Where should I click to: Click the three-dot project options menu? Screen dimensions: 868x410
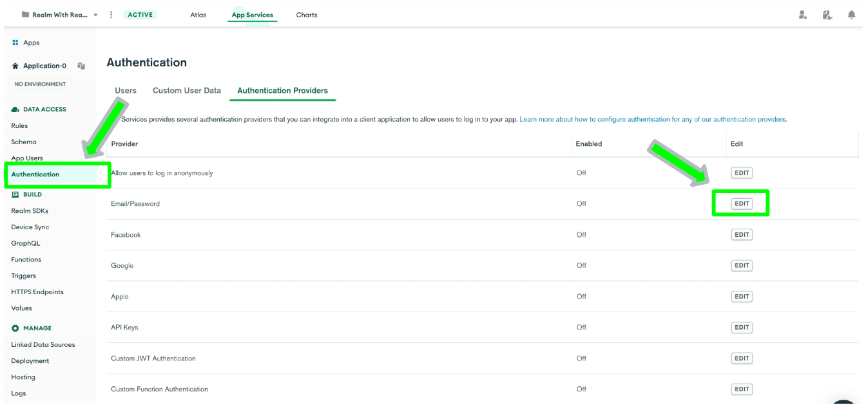click(x=111, y=15)
